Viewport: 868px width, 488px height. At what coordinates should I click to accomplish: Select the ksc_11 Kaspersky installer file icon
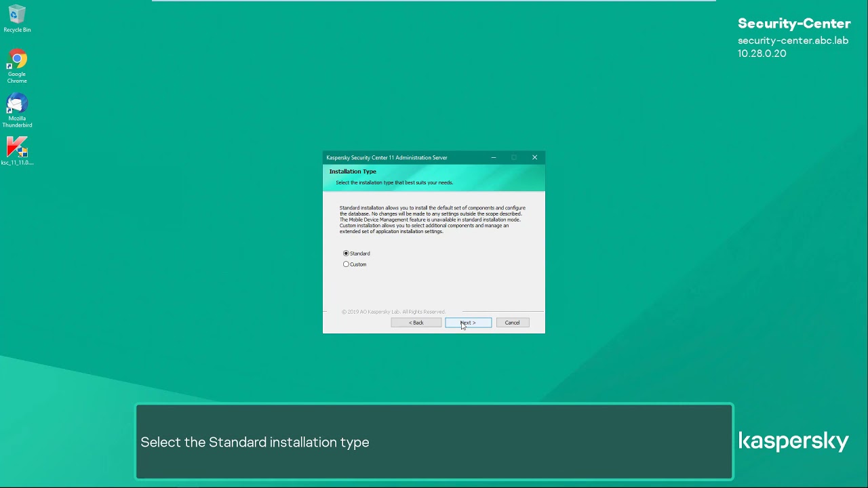(17, 151)
